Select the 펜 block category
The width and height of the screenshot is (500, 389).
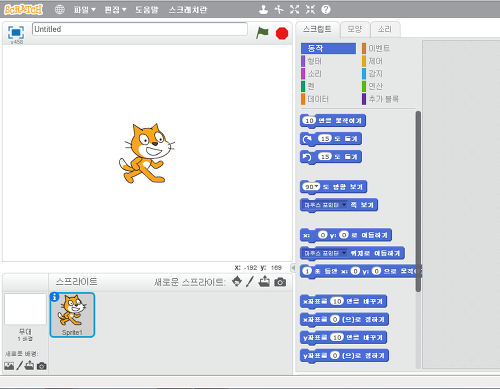[328, 86]
